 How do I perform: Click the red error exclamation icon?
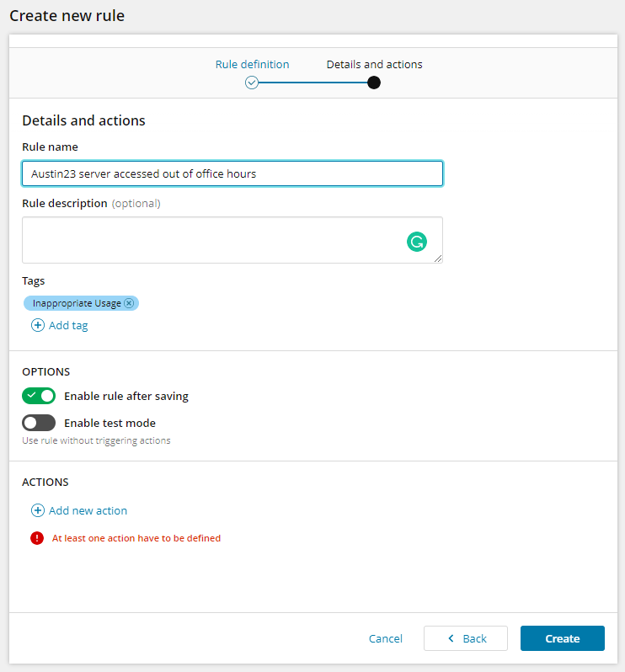[37, 538]
